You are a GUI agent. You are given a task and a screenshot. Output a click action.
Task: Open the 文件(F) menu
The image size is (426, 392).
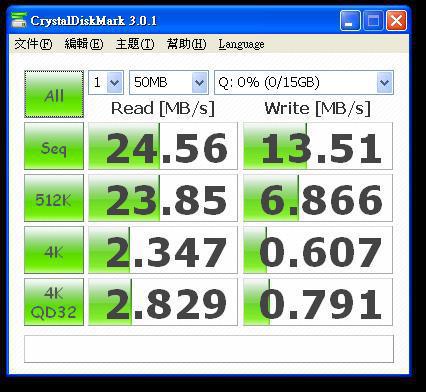(x=33, y=44)
